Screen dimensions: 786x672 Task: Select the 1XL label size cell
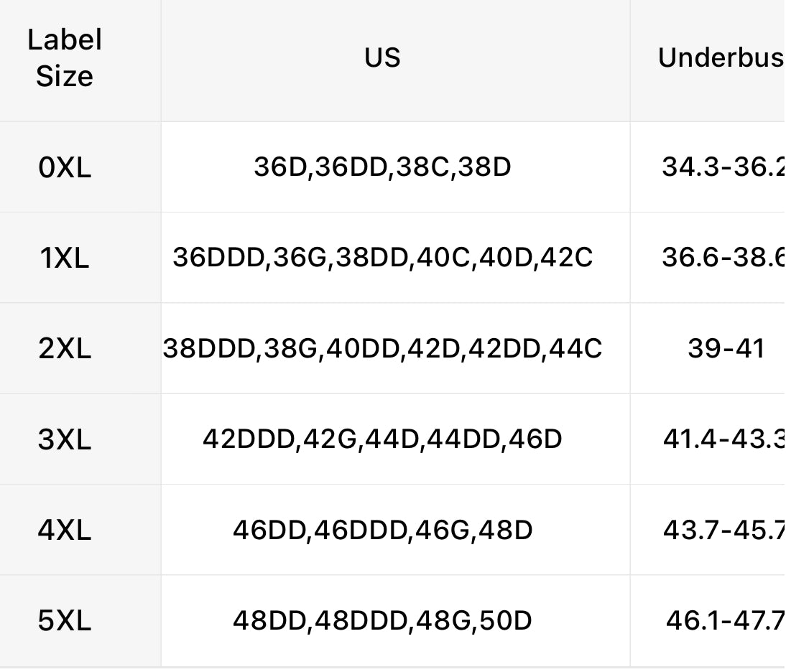tap(65, 258)
